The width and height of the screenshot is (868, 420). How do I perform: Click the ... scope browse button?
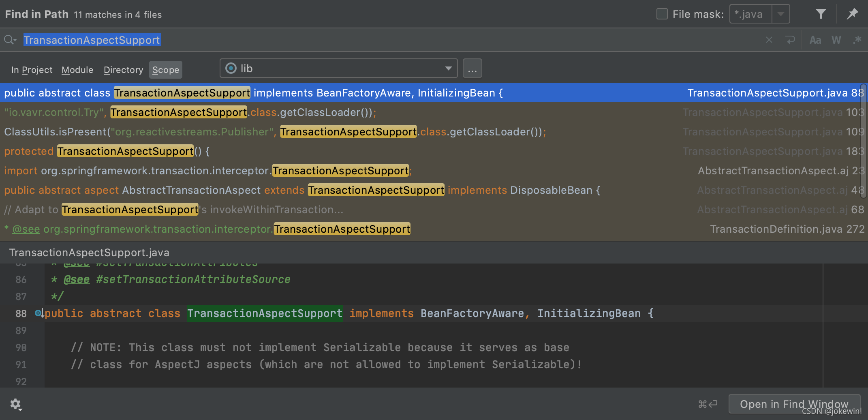pos(472,68)
